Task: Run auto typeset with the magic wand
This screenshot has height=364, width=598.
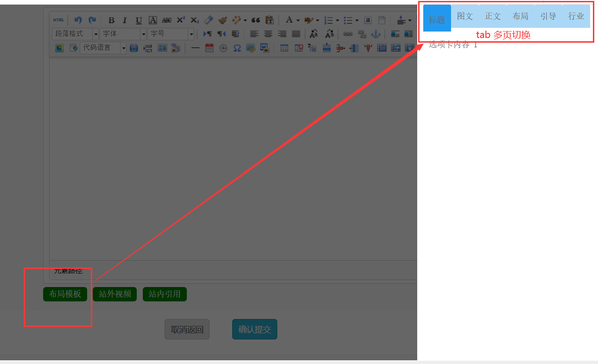Action: [x=236, y=20]
